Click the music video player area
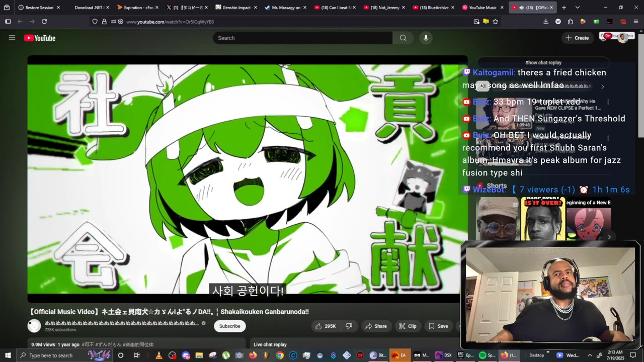Screen dimensions: 644x362 click(248, 179)
